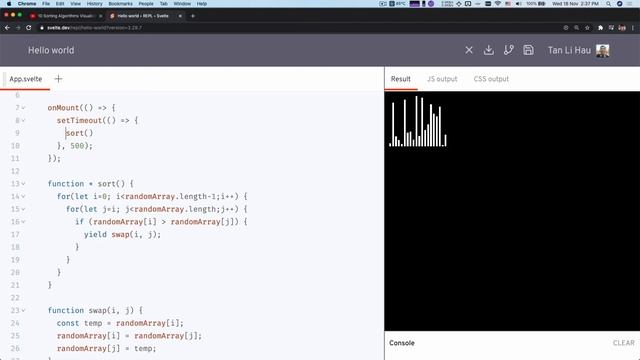Clear the console output
Screen dimensions: 640x360
[623, 343]
